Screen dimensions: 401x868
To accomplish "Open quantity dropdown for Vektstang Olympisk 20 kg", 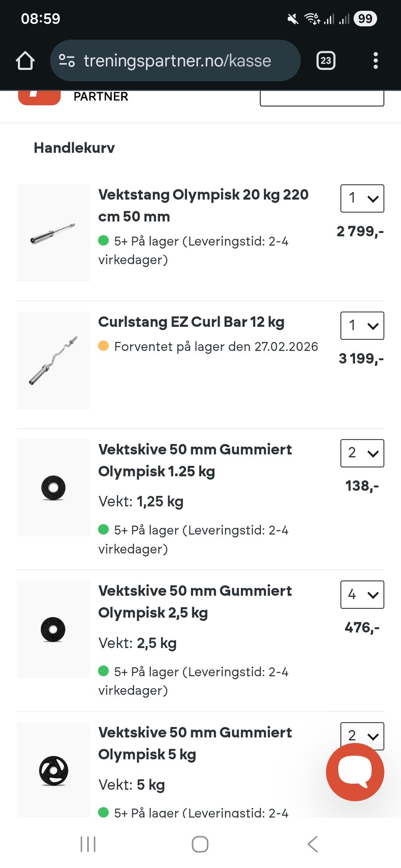I will [x=362, y=198].
